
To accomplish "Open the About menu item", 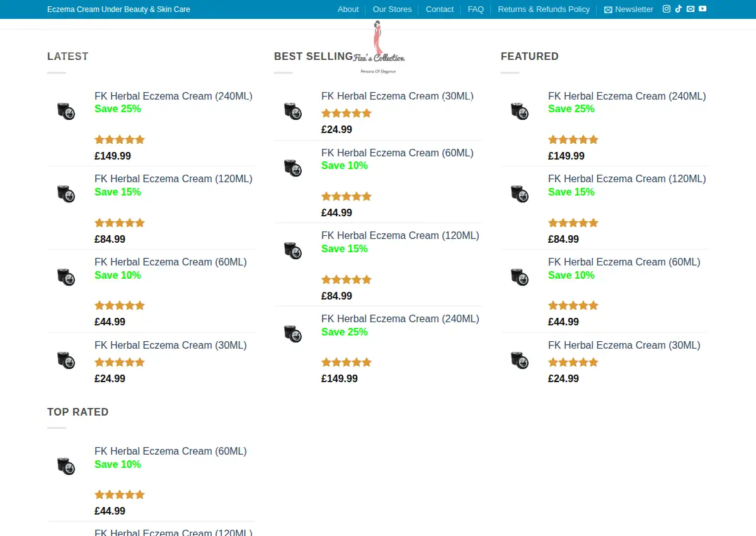I will point(348,9).
